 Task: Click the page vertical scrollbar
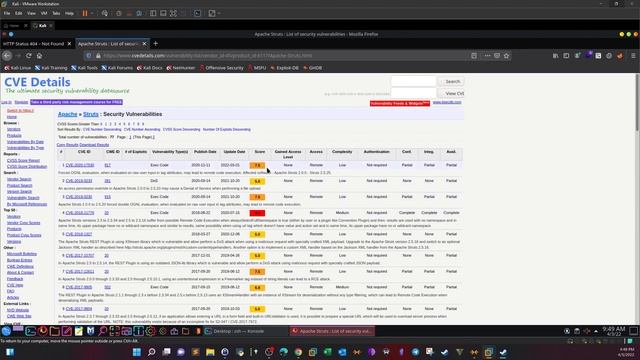click(637, 102)
